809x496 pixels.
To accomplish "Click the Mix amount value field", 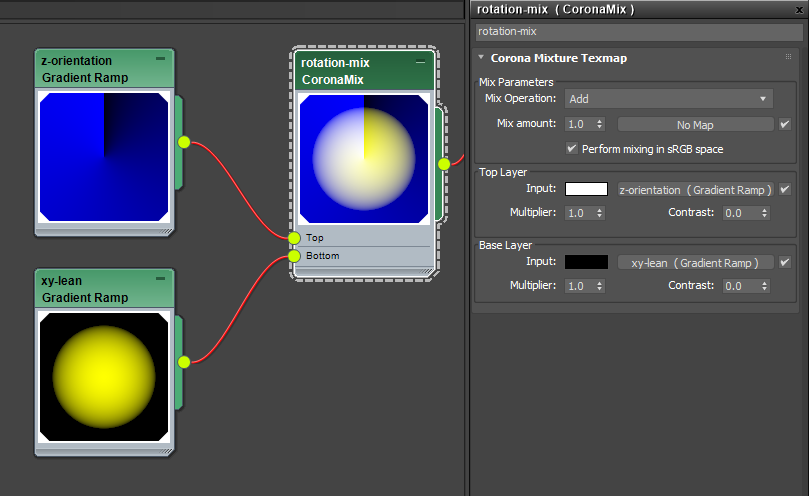I will click(580, 124).
